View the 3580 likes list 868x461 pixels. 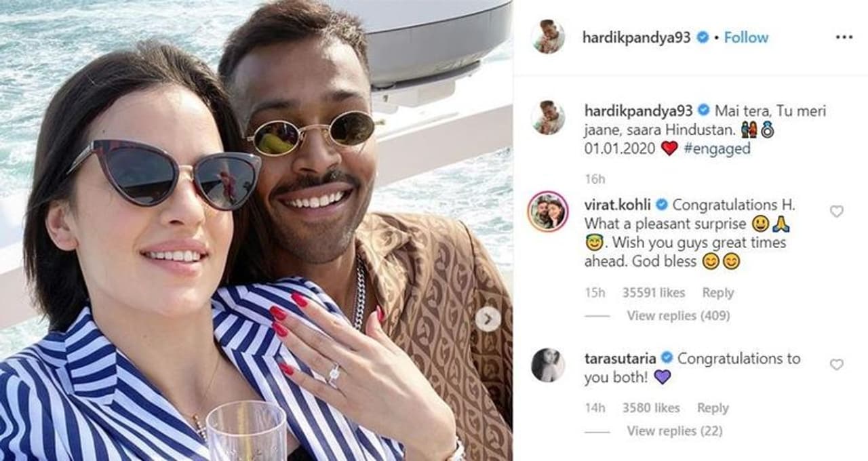click(651, 408)
